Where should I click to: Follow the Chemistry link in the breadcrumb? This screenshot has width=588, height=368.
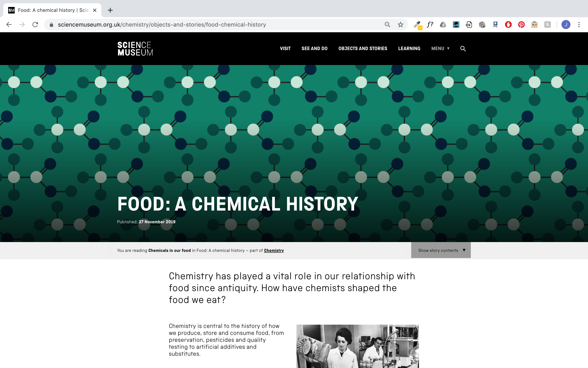274,250
